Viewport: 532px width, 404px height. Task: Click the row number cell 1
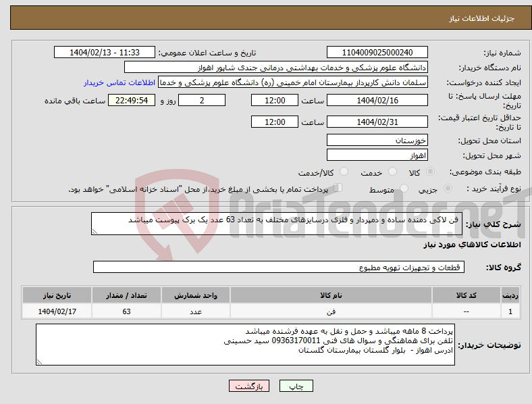510,311
